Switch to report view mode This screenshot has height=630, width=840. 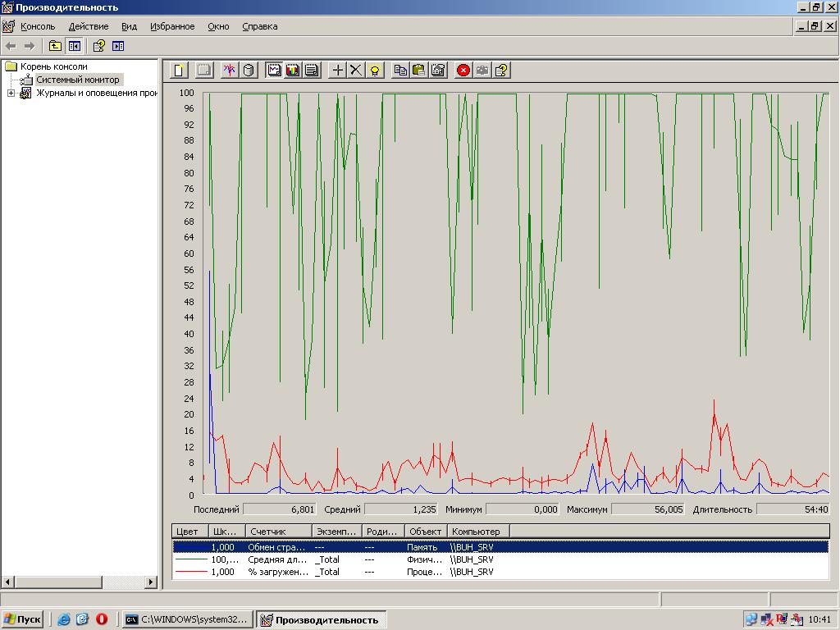(312, 71)
